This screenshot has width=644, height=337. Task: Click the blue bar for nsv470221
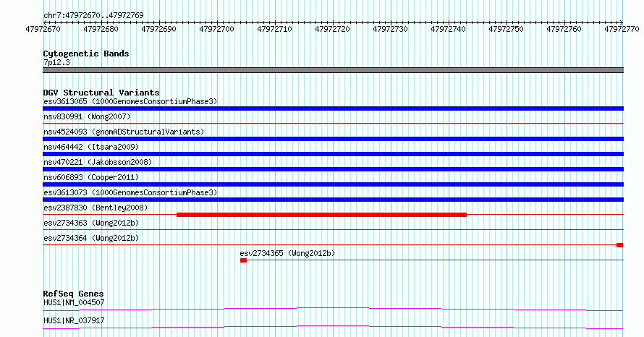(333, 169)
